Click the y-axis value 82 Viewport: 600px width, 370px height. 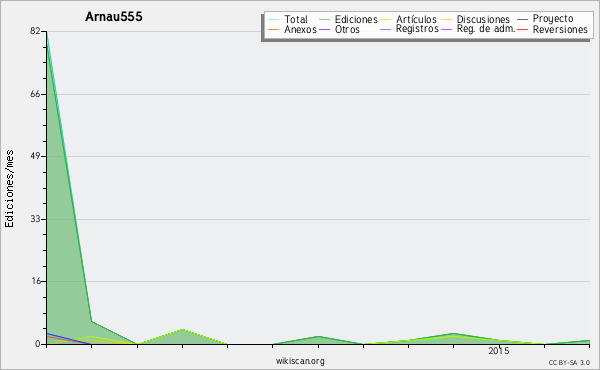click(35, 31)
